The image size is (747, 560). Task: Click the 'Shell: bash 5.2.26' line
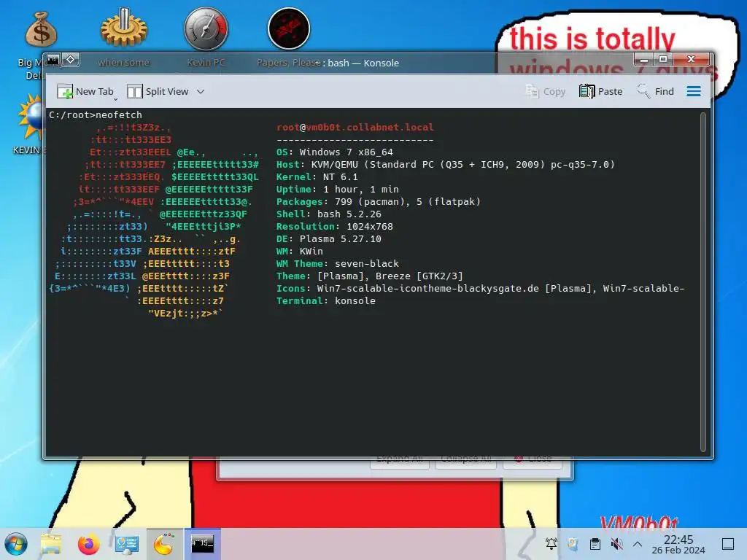click(329, 214)
